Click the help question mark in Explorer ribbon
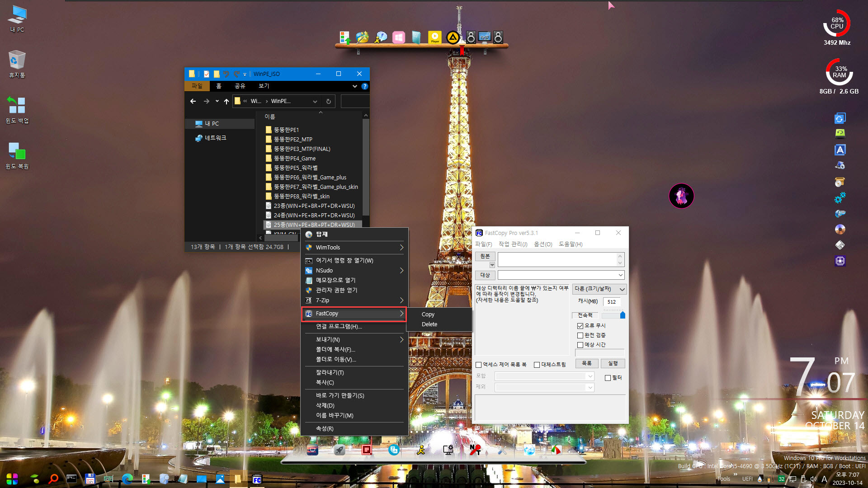868x488 pixels. click(365, 86)
